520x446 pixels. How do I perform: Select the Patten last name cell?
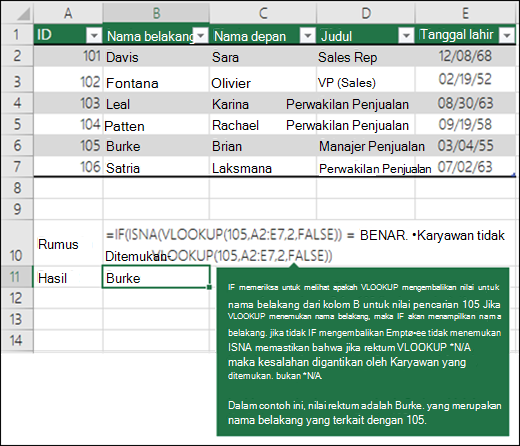point(156,125)
